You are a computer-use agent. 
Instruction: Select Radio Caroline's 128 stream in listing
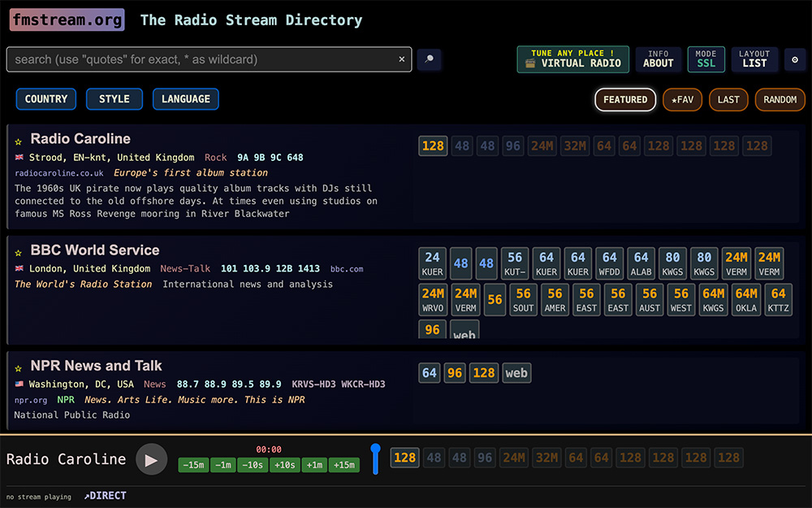coord(433,146)
